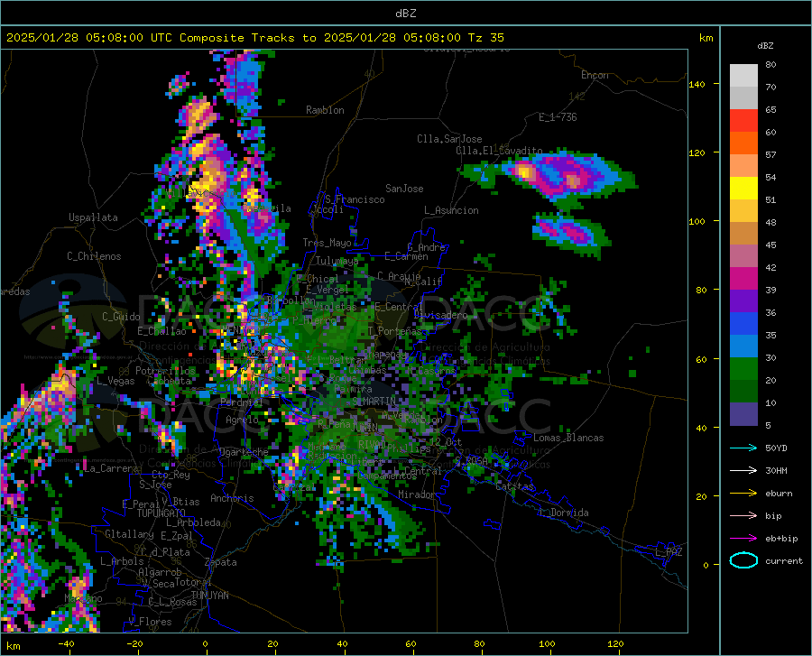Click the 'L_PAZ' map label
Viewport: 812px width, 656px height.
click(669, 552)
